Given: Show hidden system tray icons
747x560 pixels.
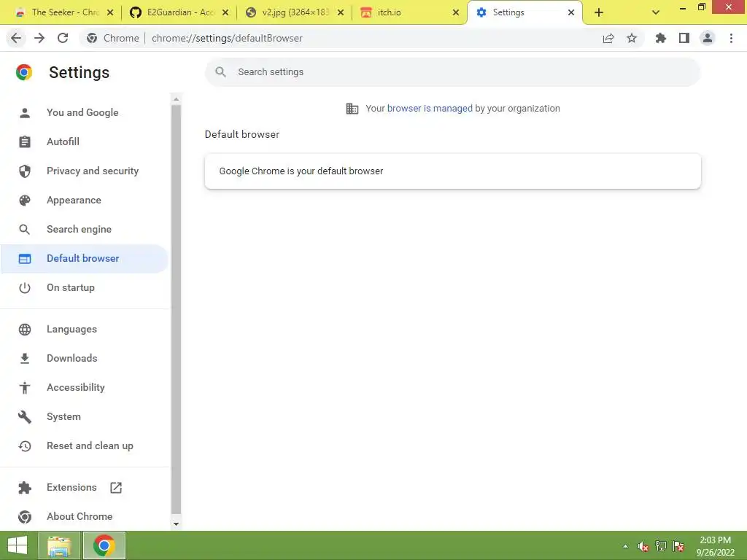Looking at the screenshot, I should point(625,546).
